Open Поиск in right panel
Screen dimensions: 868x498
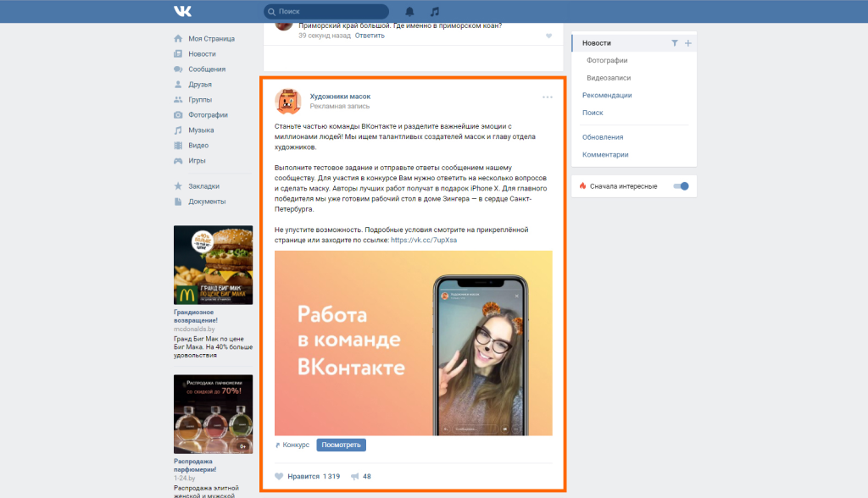point(593,113)
